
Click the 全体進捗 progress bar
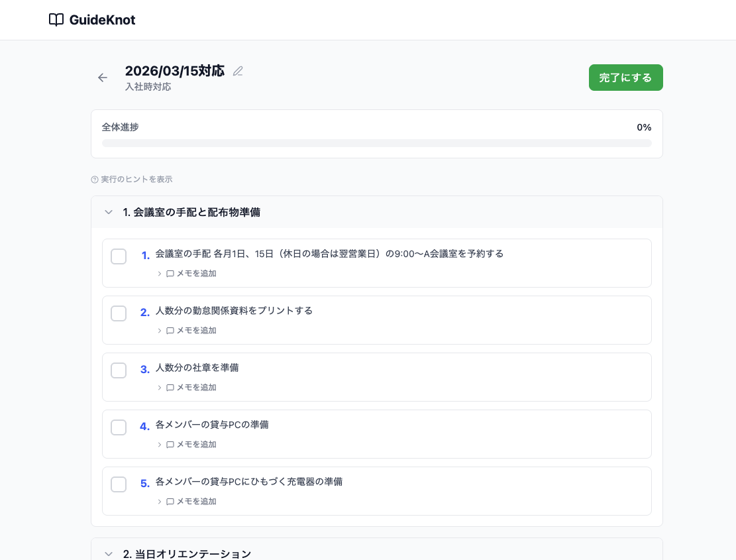click(x=377, y=142)
